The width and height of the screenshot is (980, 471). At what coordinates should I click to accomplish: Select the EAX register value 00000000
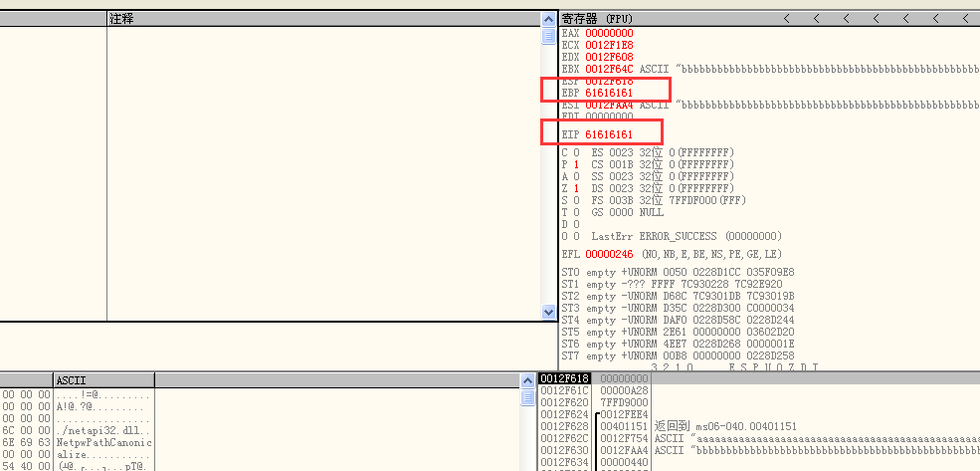click(x=609, y=33)
